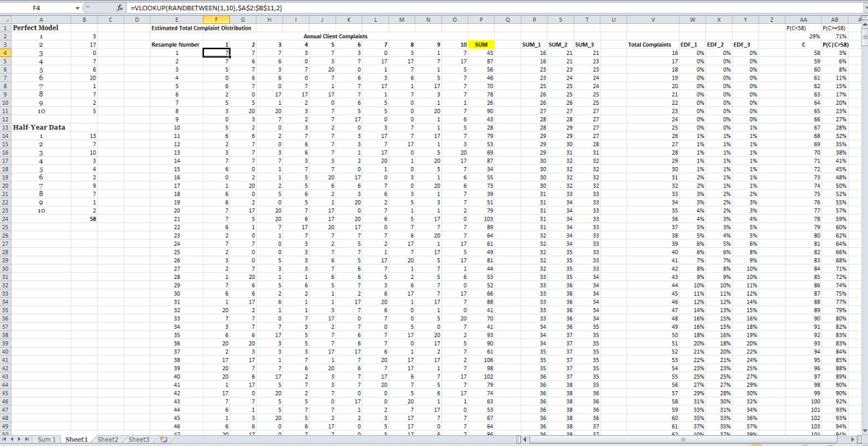Click the 29% cell under P(C<58)
Viewport: 868px width, 446px height.
coord(804,35)
